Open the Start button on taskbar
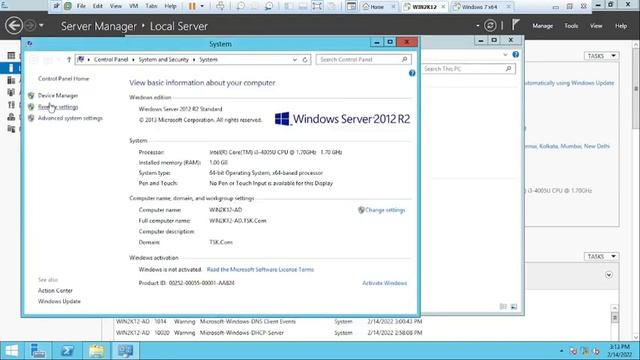Screen dimensions: 640x360 point(12,351)
